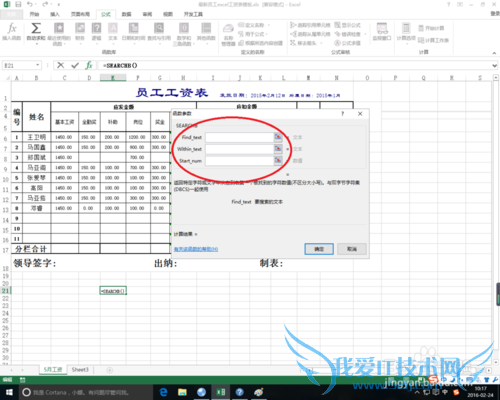
Task: Click the Save icon in quick access toolbar
Action: coord(18,4)
